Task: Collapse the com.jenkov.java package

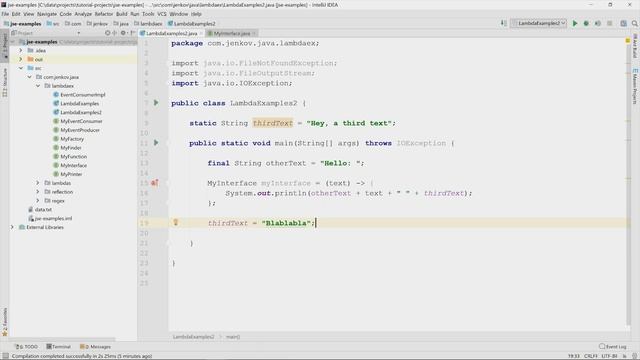Action: tap(29, 77)
